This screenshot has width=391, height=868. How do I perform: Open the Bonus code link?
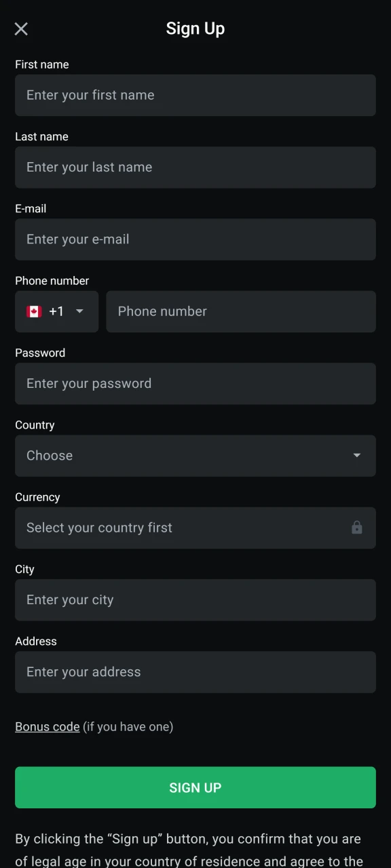47,726
